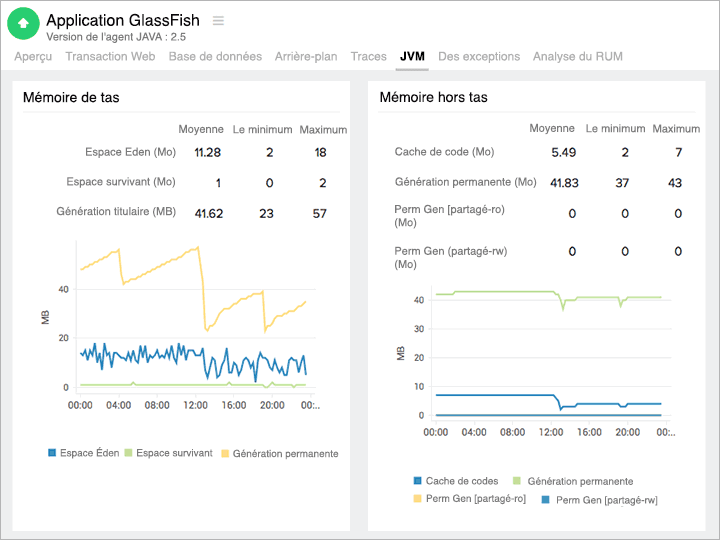Open the hamburger menu next to Application GlassFish
Image resolution: width=720 pixels, height=540 pixels.
218,21
